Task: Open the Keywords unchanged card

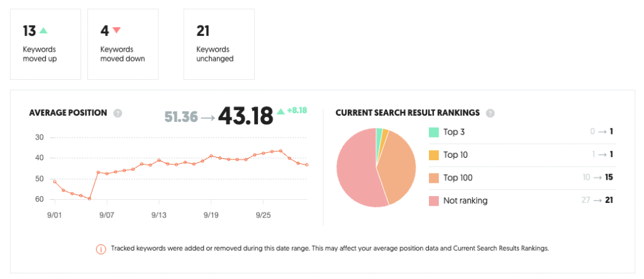Action: click(219, 44)
